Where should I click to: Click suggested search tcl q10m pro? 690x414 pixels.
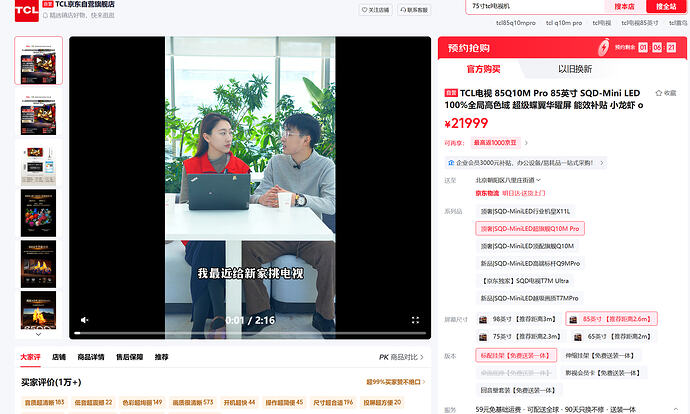pos(564,23)
